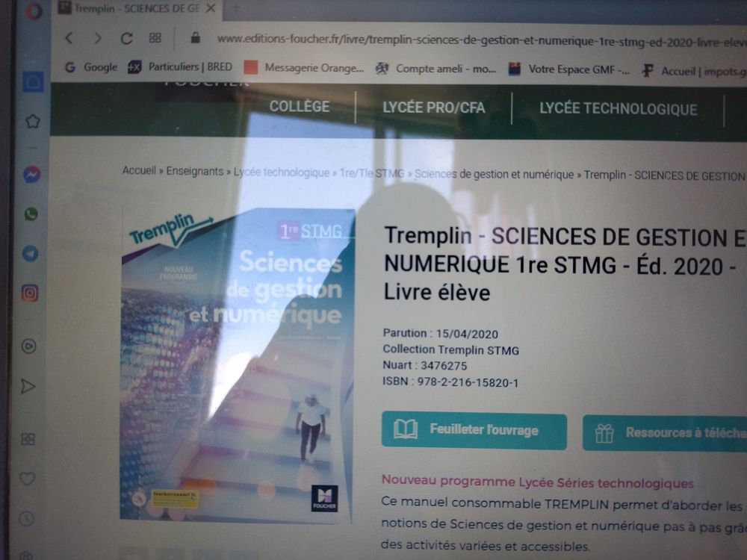Open the Compte ameli bookmark
The height and width of the screenshot is (560, 747).
pos(436,69)
